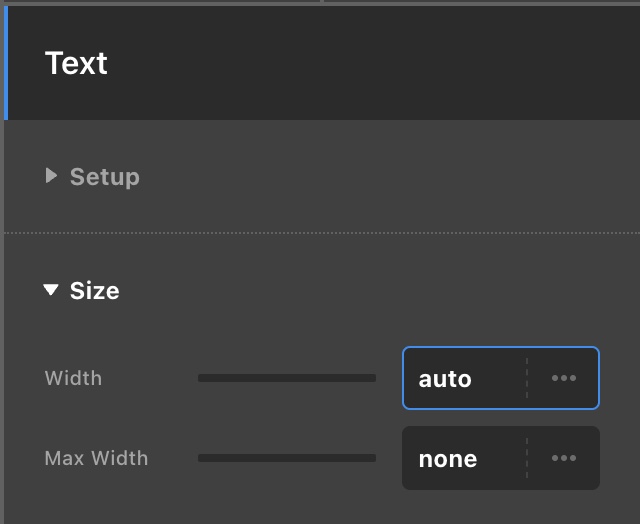Collapse the Size section triangle
The width and height of the screenshot is (640, 524).
[52, 291]
